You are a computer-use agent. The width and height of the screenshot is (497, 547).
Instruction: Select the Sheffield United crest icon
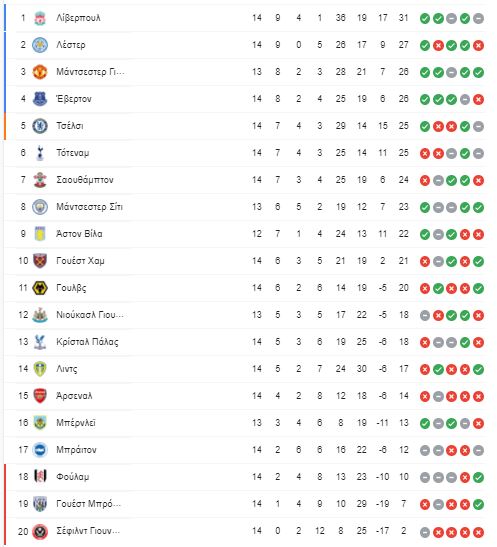coord(40,531)
